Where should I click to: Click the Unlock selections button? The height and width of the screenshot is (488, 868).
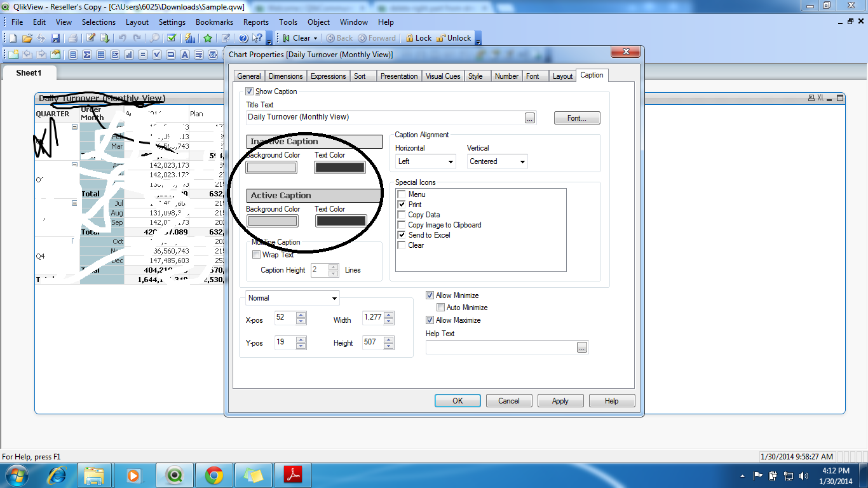tap(454, 38)
